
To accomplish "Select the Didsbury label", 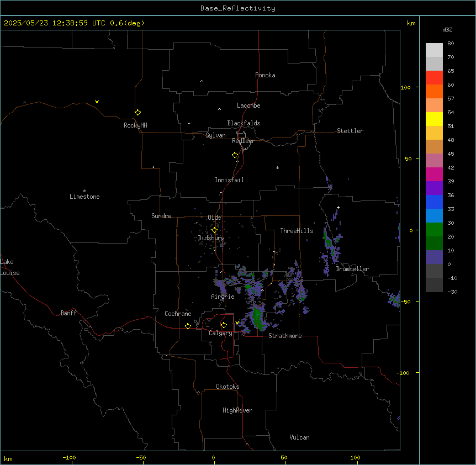I will point(211,238).
